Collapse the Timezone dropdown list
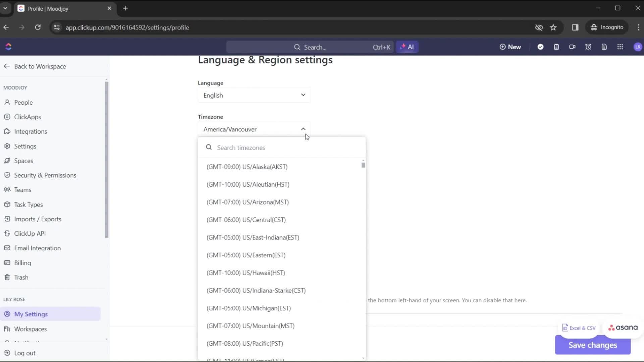Viewport: 644px width, 362px height. click(x=304, y=129)
